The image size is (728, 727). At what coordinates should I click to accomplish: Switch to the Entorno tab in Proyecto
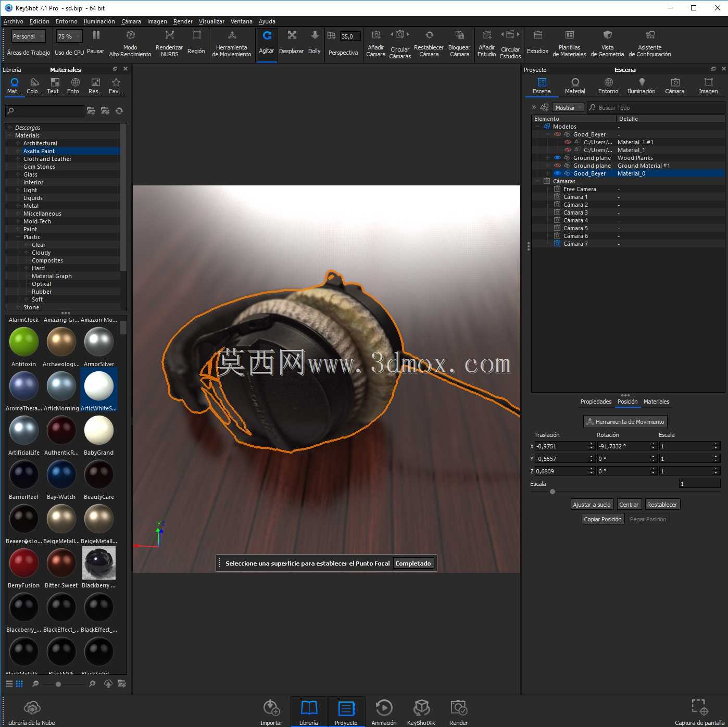coord(608,86)
